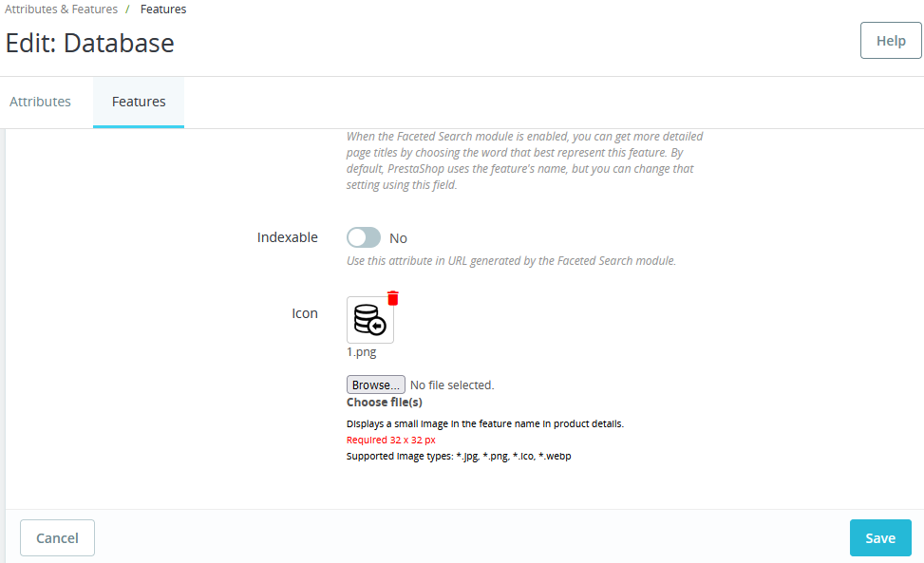Screen dimensions: 924x563
Task: Delete the uploaded icon with red trash
Action: (x=393, y=298)
